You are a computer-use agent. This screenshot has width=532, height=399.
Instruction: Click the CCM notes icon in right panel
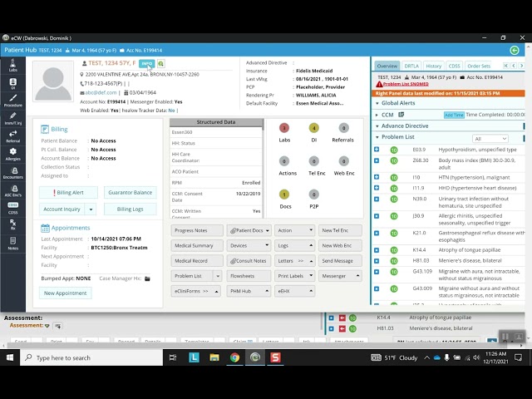point(401,115)
